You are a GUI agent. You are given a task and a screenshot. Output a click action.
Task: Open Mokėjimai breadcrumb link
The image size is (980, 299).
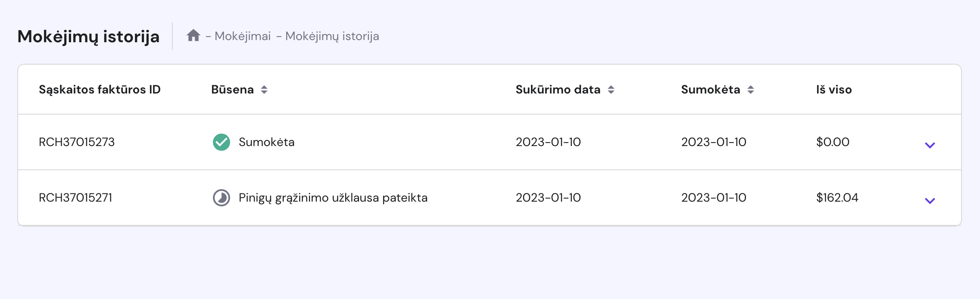(243, 36)
